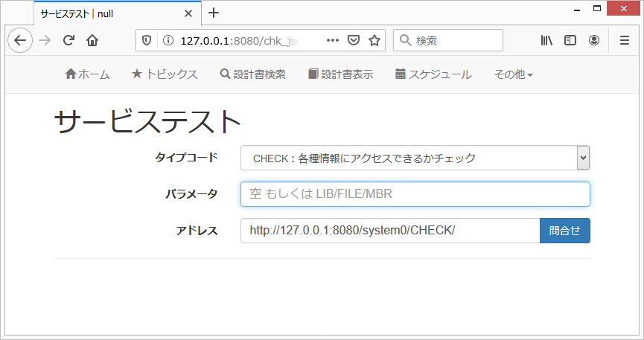Open トピックス in navigation bar
Image resolution: width=644 pixels, height=340 pixels.
point(165,74)
